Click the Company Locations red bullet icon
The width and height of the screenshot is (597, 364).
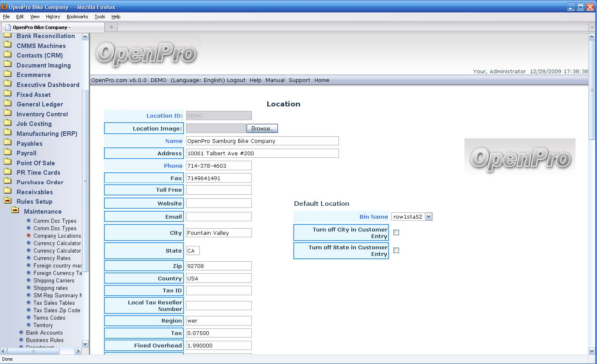[x=29, y=236]
